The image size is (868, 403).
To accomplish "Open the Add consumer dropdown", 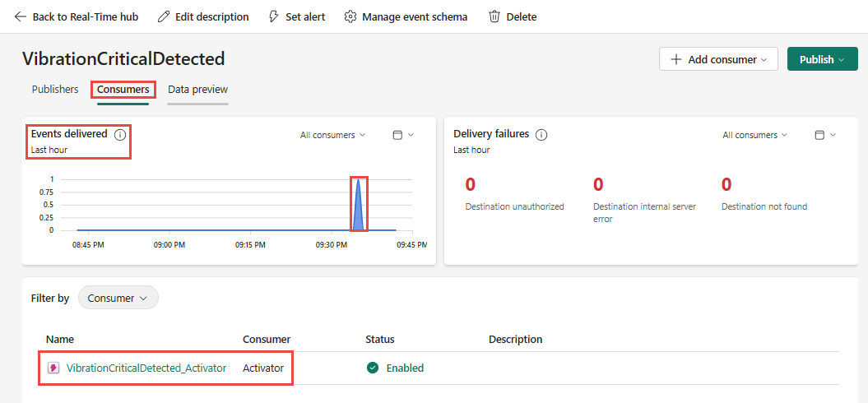I will [x=718, y=59].
